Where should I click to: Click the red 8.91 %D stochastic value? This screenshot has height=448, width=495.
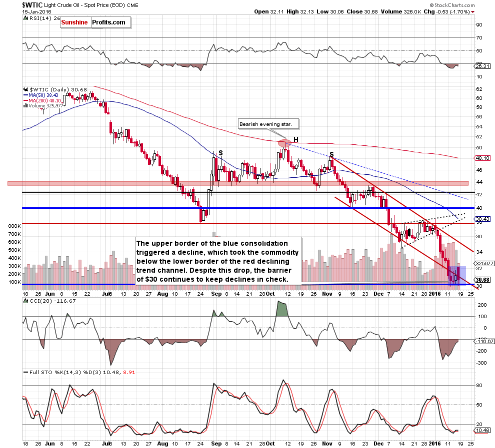(x=129, y=373)
